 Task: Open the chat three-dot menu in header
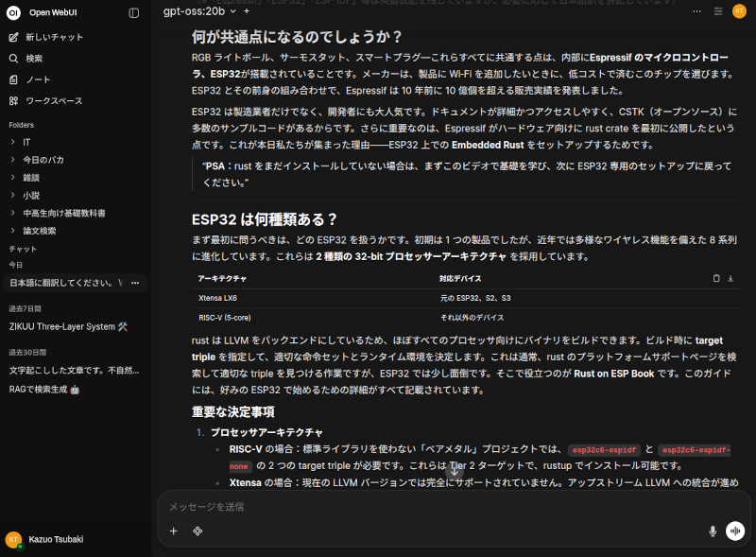[x=696, y=11]
